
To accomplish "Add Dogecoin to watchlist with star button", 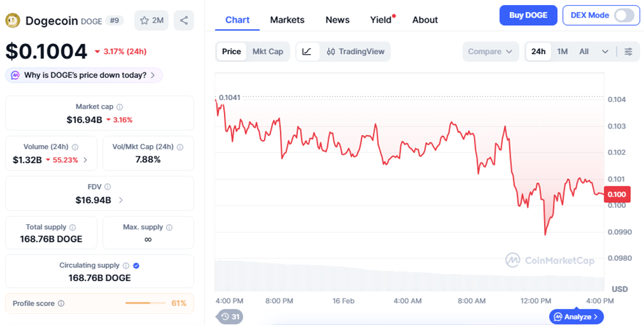I will pos(152,21).
